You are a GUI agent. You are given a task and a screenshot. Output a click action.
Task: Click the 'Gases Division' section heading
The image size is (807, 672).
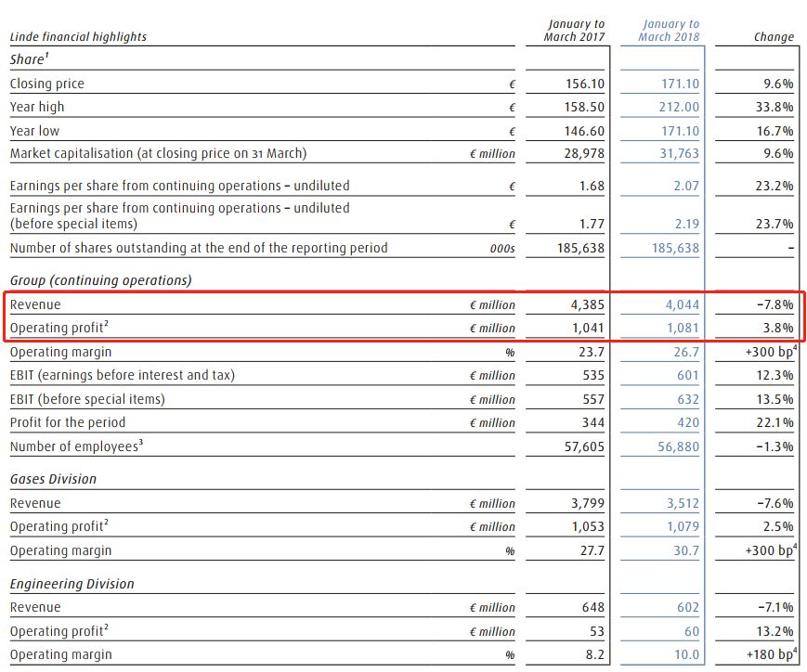[53, 479]
